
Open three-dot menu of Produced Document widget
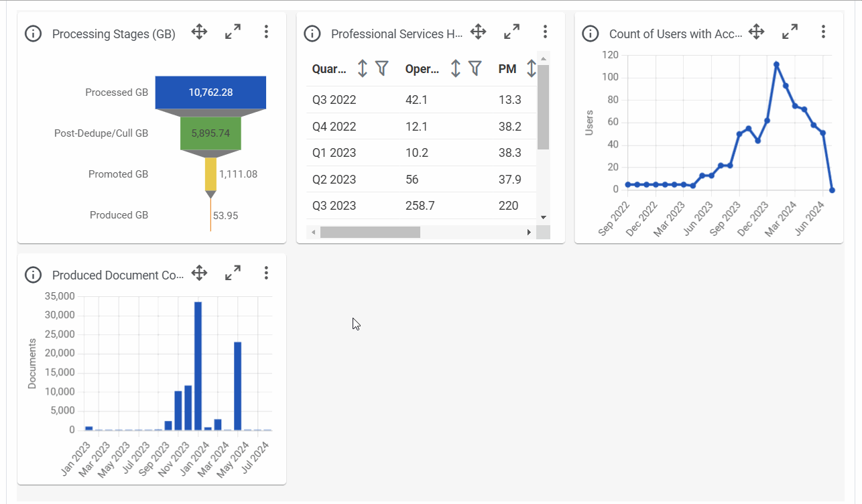pos(266,273)
